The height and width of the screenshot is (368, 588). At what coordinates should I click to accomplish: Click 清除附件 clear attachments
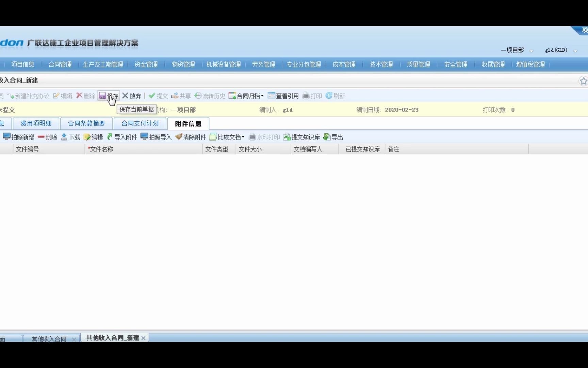tap(191, 137)
